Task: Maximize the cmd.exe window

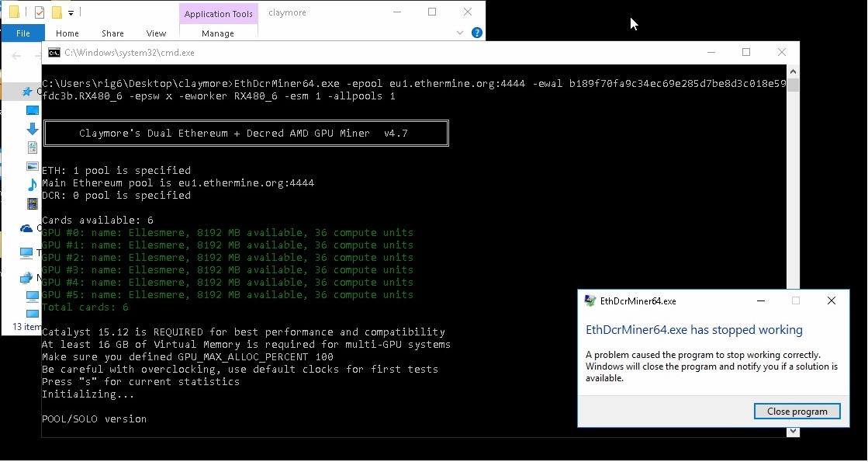Action: tap(746, 52)
